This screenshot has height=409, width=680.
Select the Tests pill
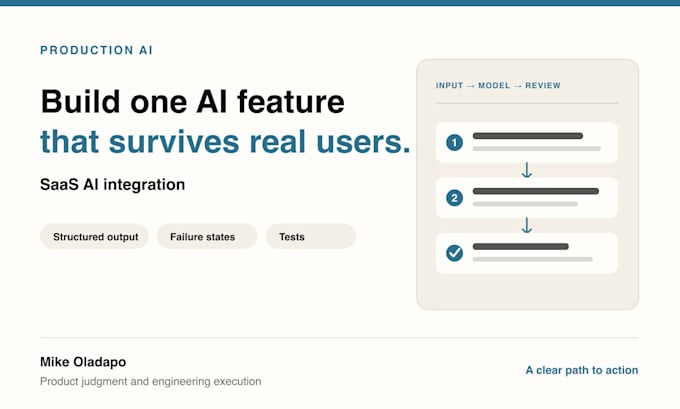point(311,236)
